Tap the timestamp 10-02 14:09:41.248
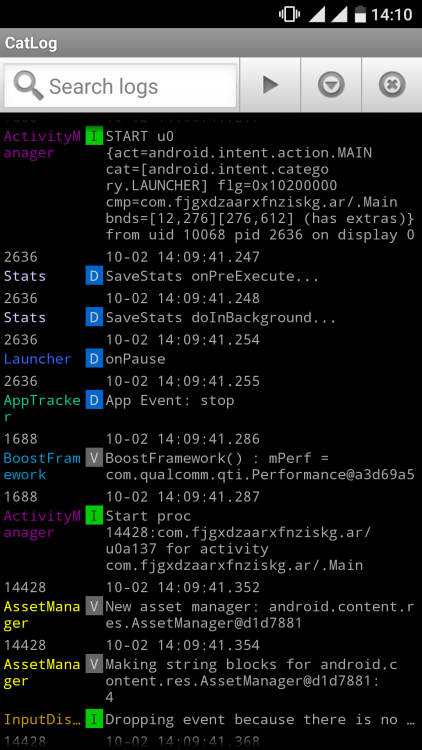422x750 pixels. pyautogui.click(x=182, y=298)
